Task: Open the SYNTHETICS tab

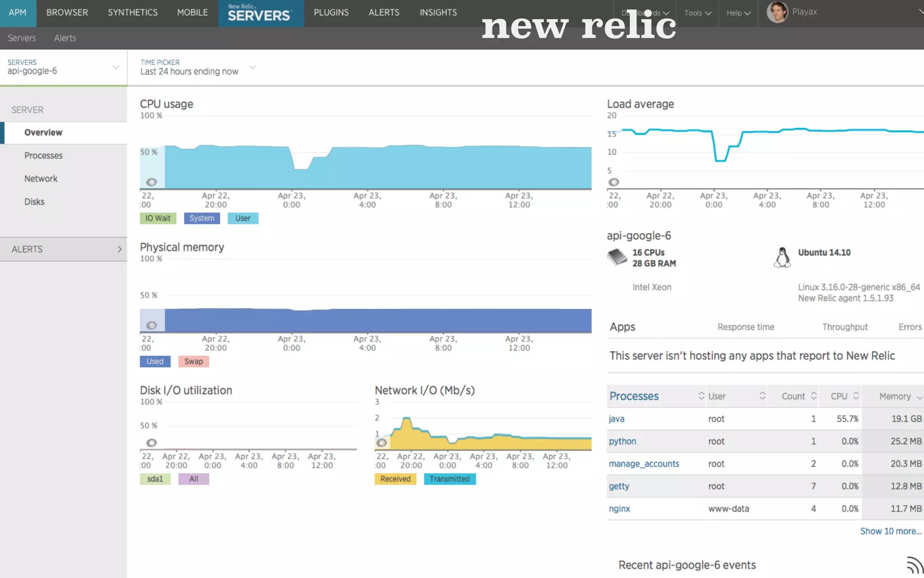Action: 133,13
